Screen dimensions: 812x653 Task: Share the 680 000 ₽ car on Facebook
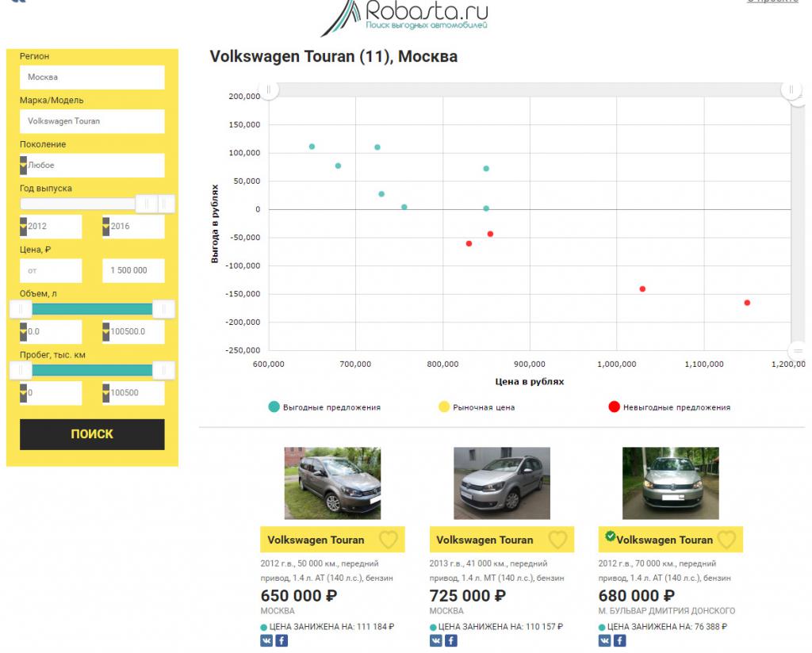point(620,640)
